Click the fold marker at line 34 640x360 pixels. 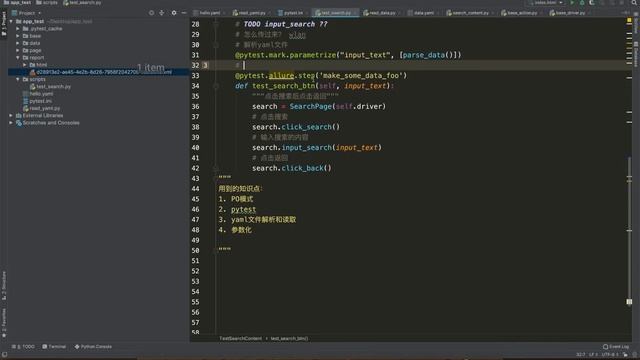[216, 86]
